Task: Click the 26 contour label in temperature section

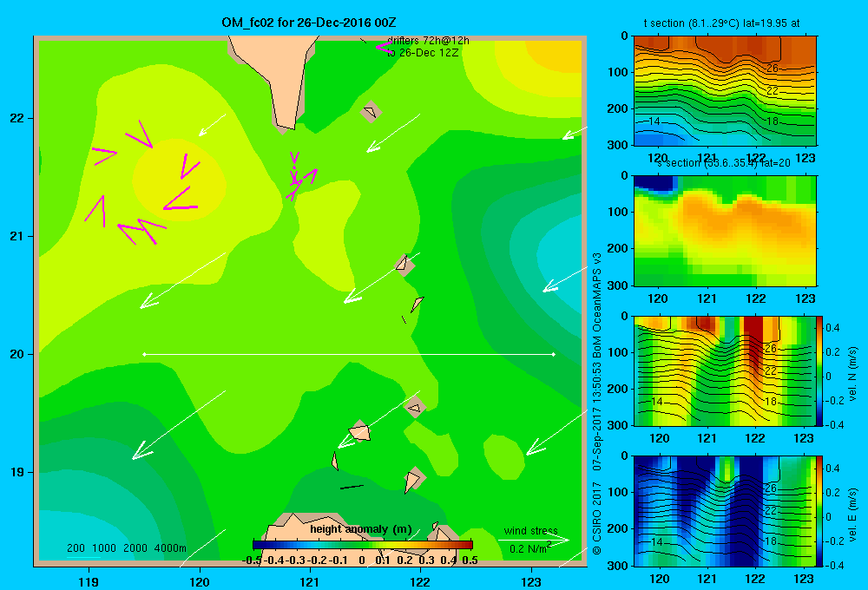Action: pos(773,69)
